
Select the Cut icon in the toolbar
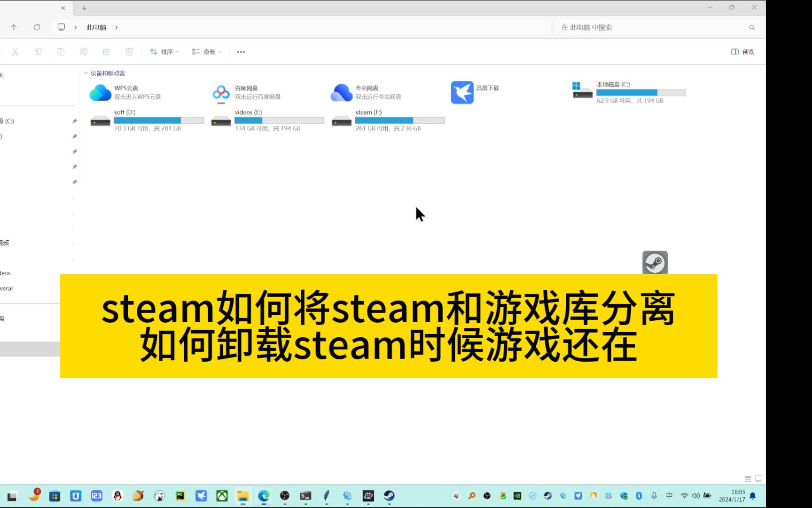coord(16,52)
